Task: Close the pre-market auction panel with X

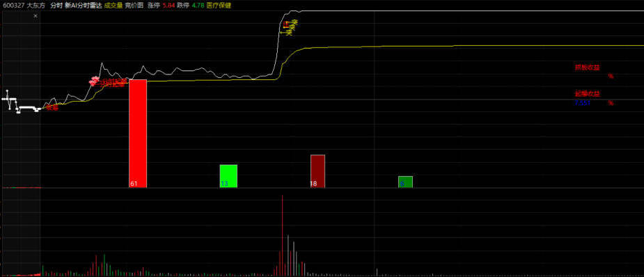Action: tap(36, 16)
